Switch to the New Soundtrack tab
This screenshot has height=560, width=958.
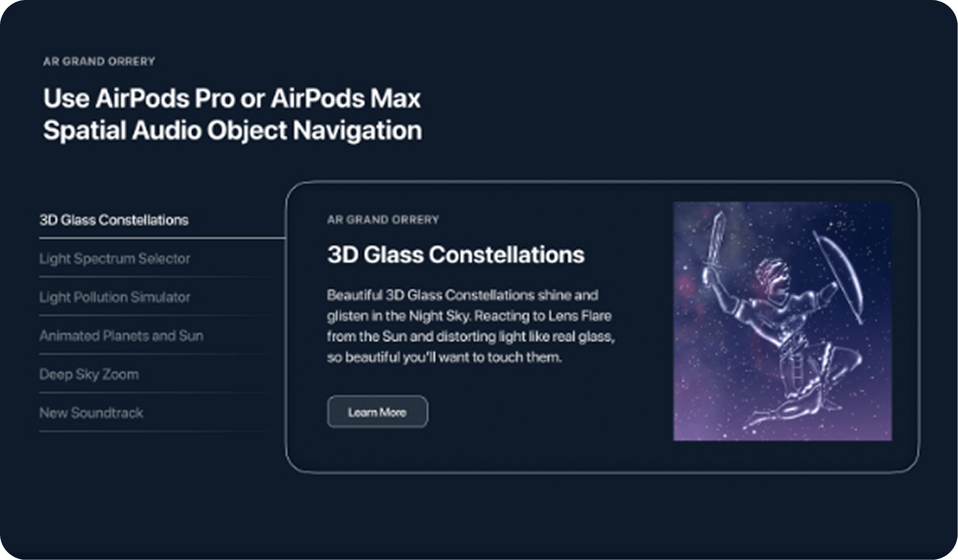(x=91, y=413)
